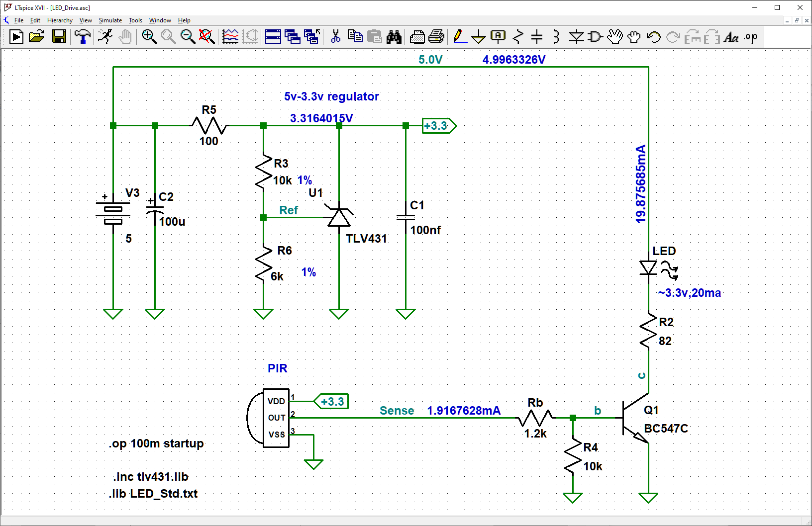Zoom to fit with the crossed magnifier

(x=206, y=37)
